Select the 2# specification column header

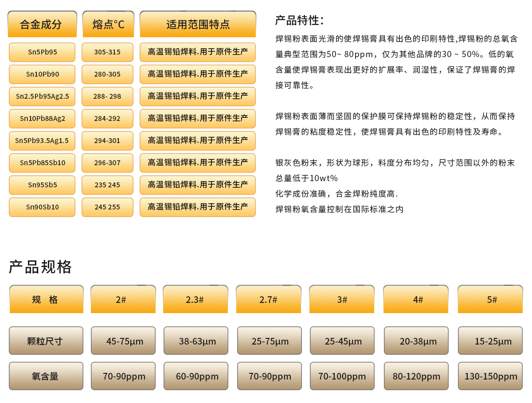[123, 299]
